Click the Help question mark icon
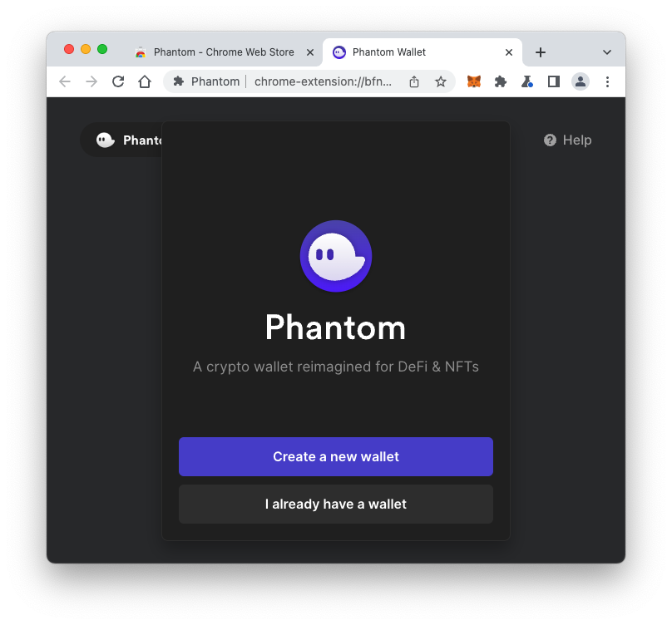This screenshot has width=672, height=625. pyautogui.click(x=550, y=140)
